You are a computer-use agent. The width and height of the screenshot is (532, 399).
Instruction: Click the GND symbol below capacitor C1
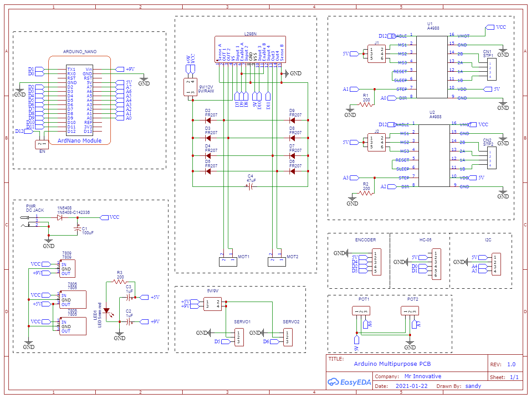pos(49,241)
